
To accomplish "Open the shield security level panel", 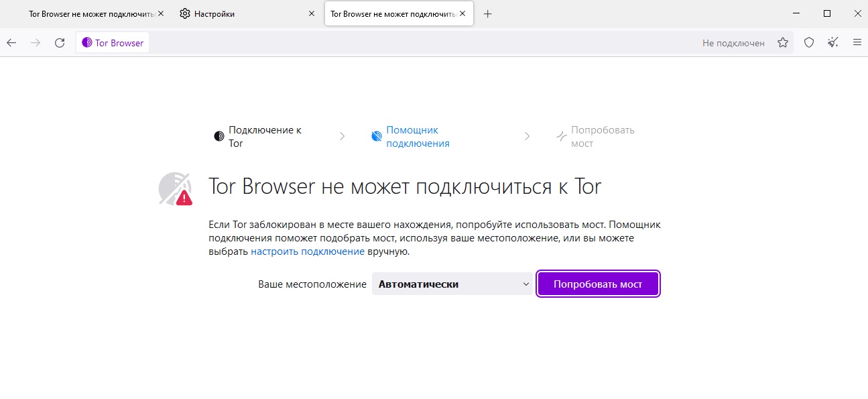I will coord(809,43).
